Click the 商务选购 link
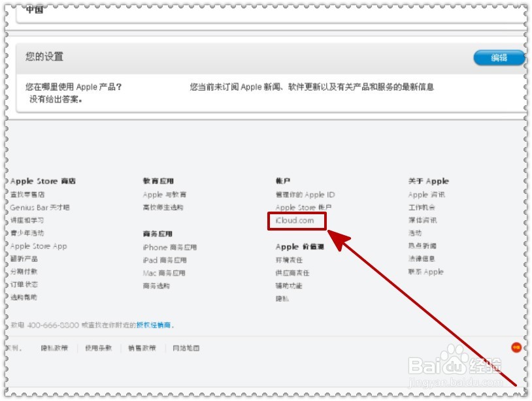532x401 pixels. [x=156, y=286]
